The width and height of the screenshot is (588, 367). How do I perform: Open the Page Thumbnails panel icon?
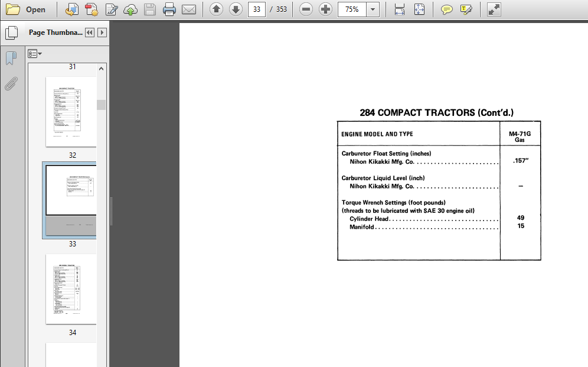click(12, 33)
